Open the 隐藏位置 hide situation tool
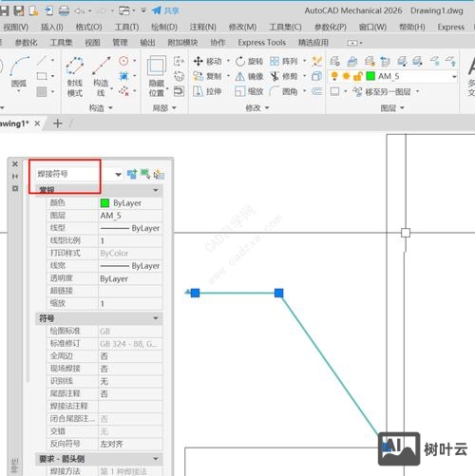This screenshot has height=476, width=475. coord(157,76)
